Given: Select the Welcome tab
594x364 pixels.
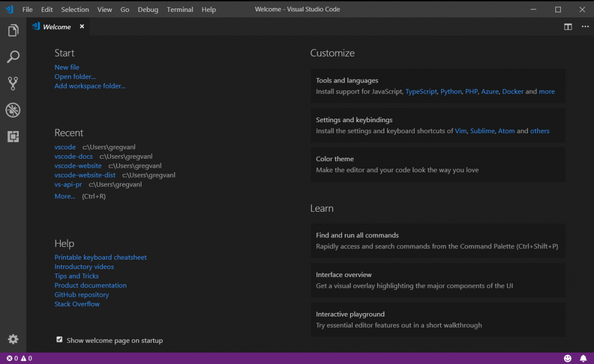Looking at the screenshot, I should pyautogui.click(x=57, y=27).
